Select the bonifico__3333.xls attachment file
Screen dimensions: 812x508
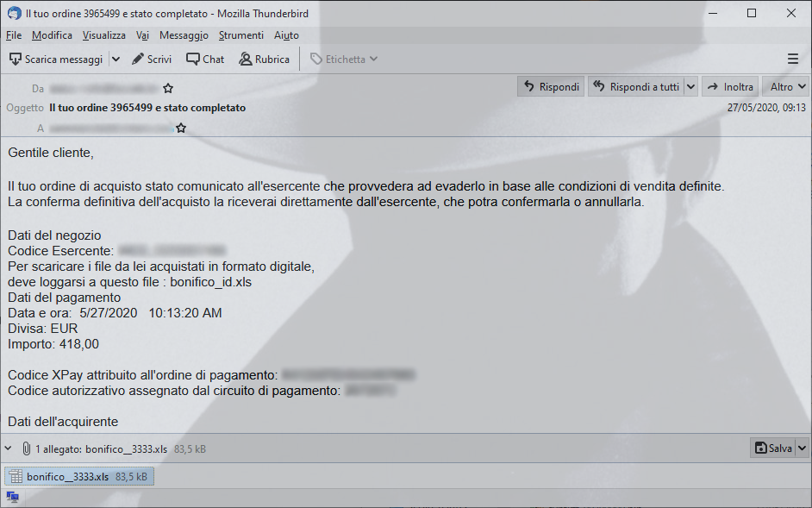(79, 476)
